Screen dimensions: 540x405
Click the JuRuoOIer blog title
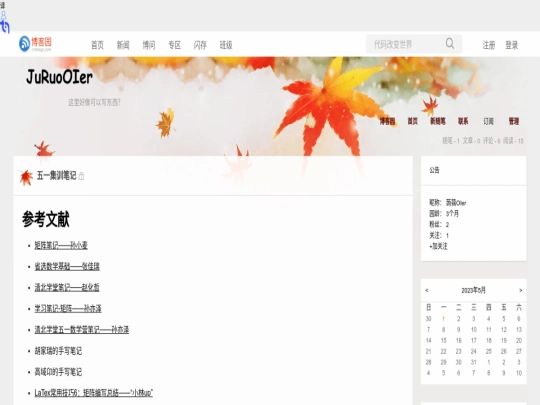coord(59,77)
